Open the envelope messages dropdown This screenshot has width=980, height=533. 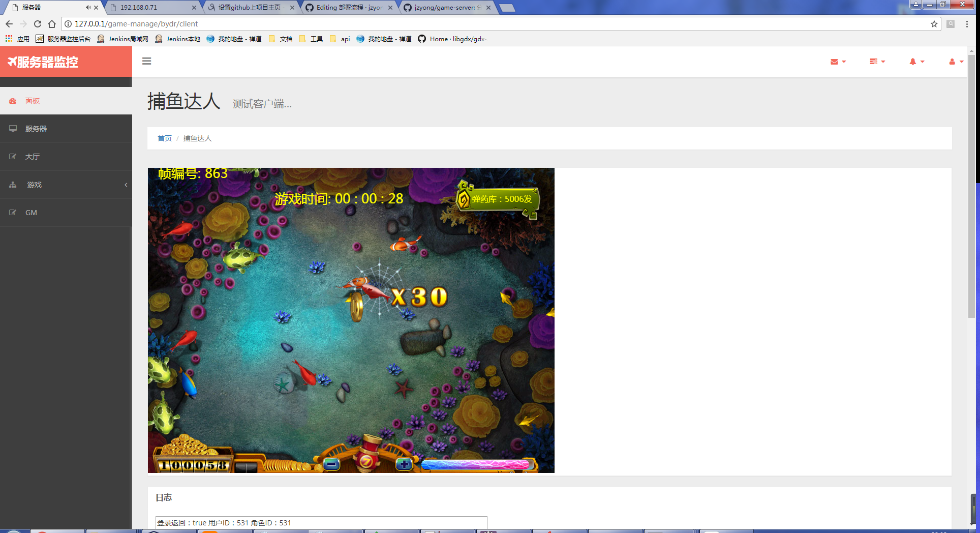838,62
